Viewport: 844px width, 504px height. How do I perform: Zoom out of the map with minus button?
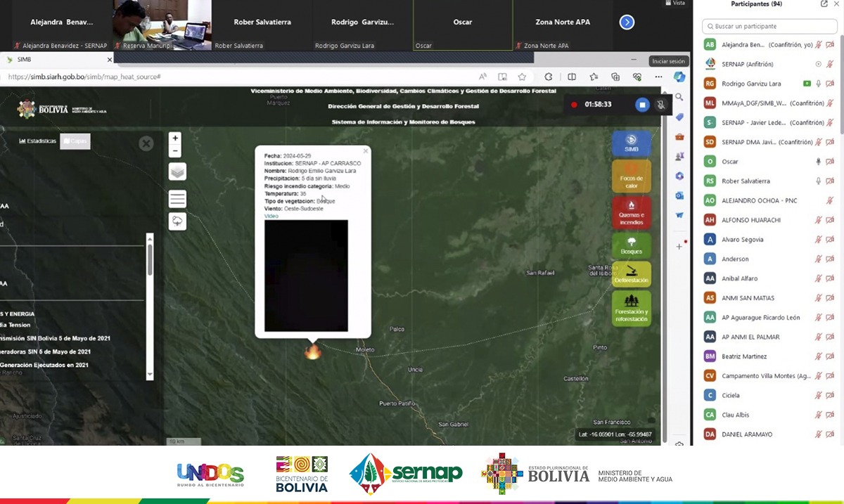[x=175, y=151]
